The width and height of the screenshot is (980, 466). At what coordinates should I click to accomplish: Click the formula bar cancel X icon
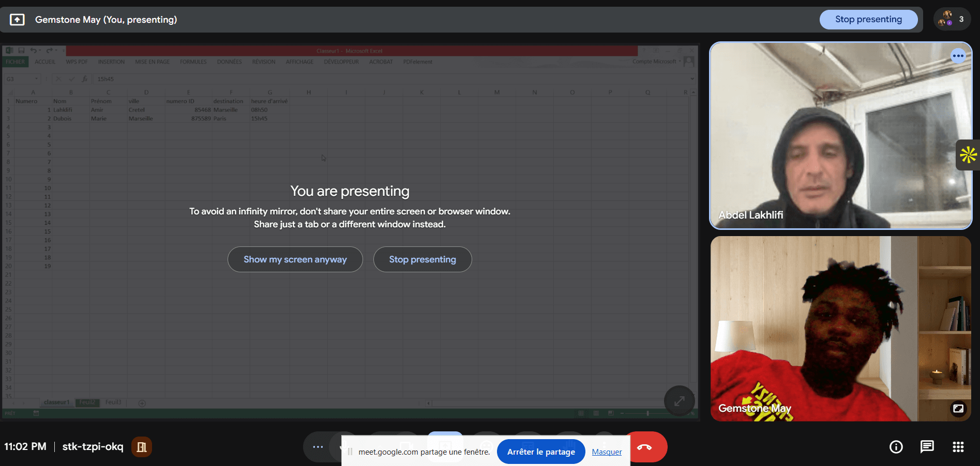(58, 79)
